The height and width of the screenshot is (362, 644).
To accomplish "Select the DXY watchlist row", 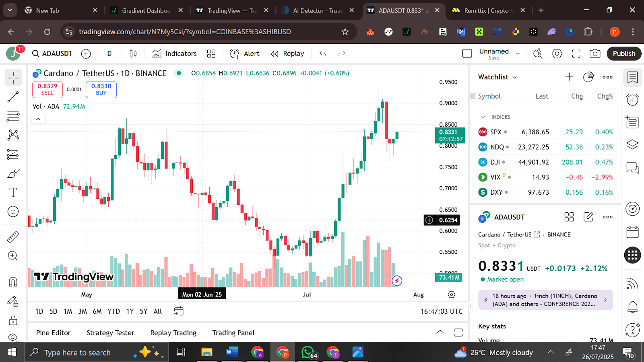I will pos(546,192).
